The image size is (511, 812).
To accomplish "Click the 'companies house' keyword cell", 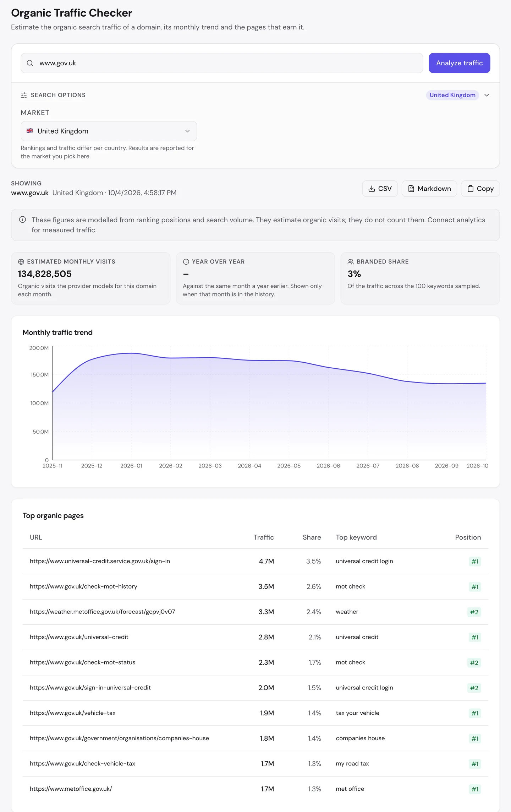I will click(360, 738).
